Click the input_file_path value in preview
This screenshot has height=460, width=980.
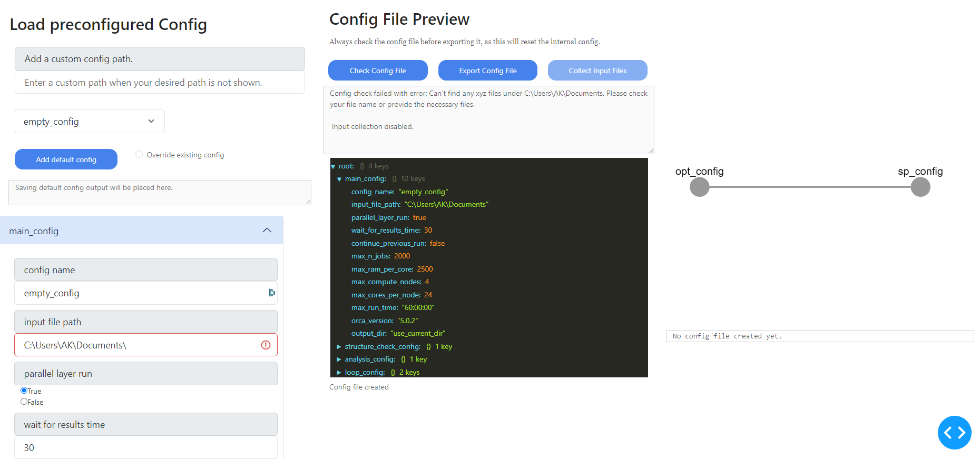tap(446, 205)
